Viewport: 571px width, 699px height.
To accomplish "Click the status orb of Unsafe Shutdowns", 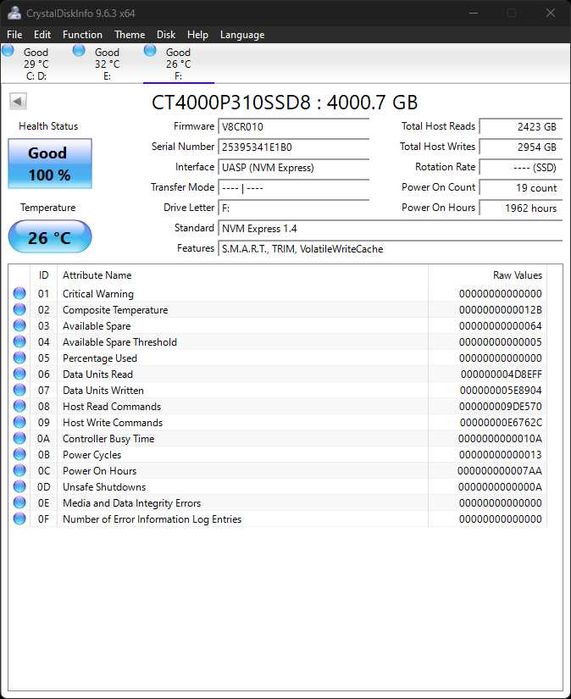I will click(x=20, y=486).
